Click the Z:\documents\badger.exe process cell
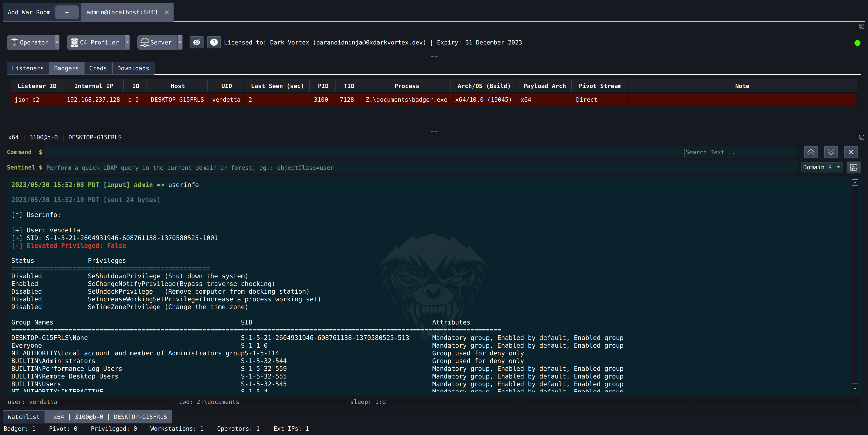Screen dimensions: 868x435 pyautogui.click(x=406, y=100)
